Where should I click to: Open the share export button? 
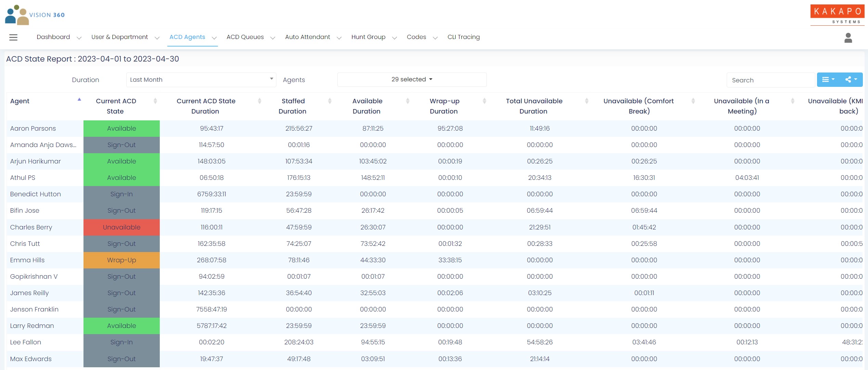point(851,79)
